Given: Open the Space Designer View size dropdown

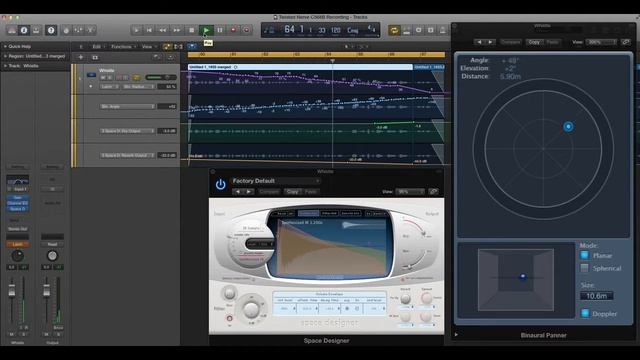Looking at the screenshot, I should tap(409, 191).
